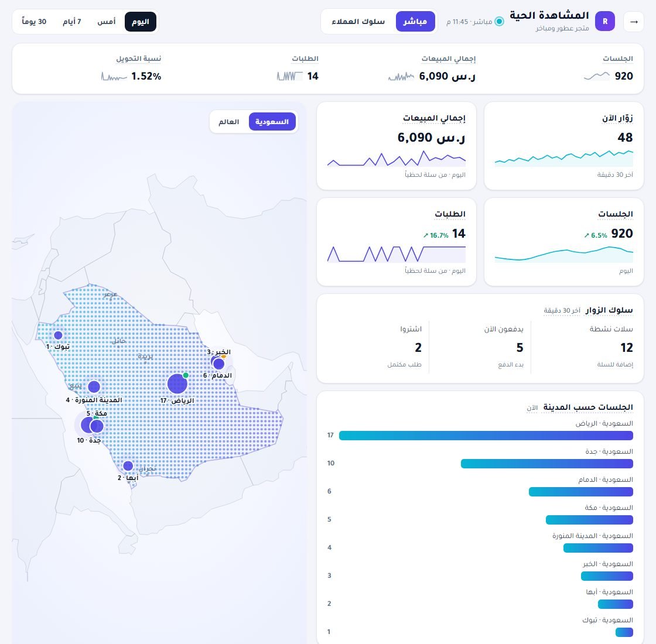Switch to the سلوك العملاء tab
The image size is (656, 644).
[358, 22]
